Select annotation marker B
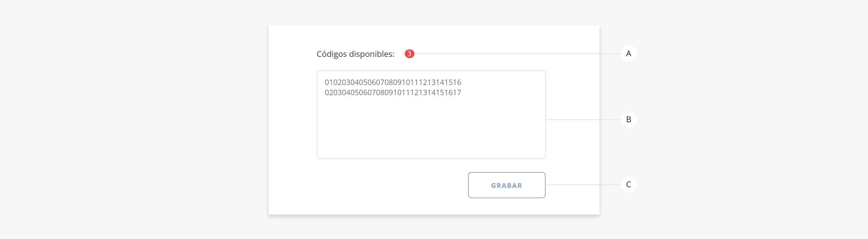Viewport: 868px width, 239px height. [x=629, y=119]
